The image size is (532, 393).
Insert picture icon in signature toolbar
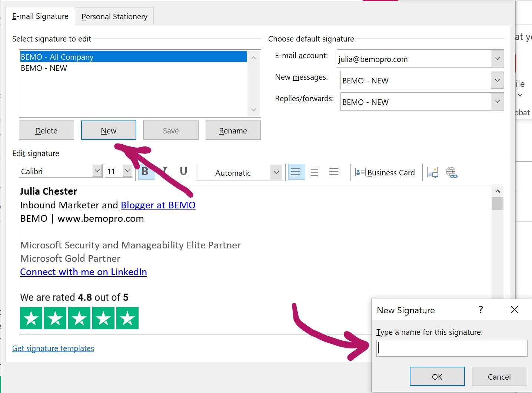(433, 172)
